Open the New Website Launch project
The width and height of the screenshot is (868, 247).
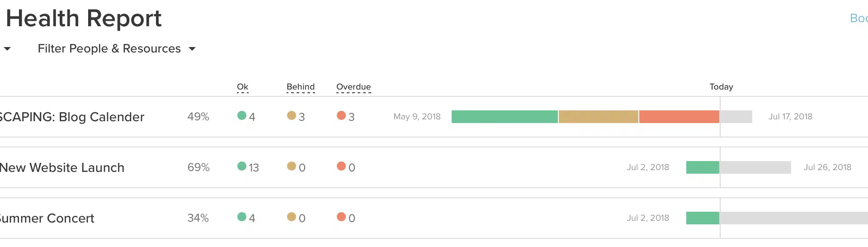(62, 168)
